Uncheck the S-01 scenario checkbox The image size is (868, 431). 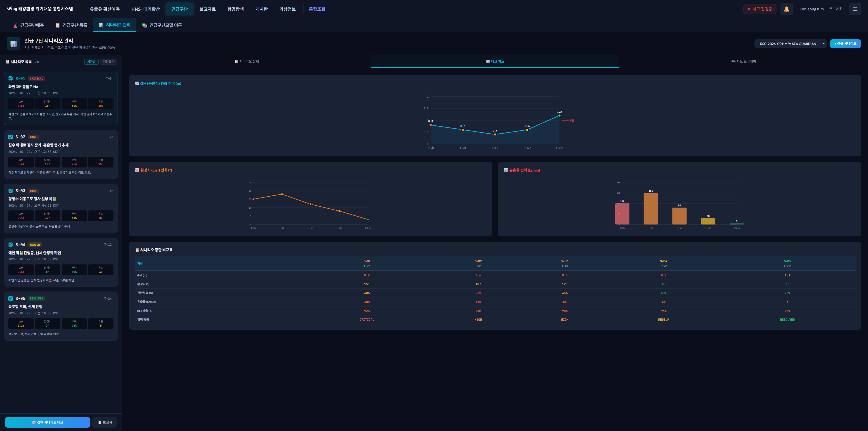coord(10,78)
